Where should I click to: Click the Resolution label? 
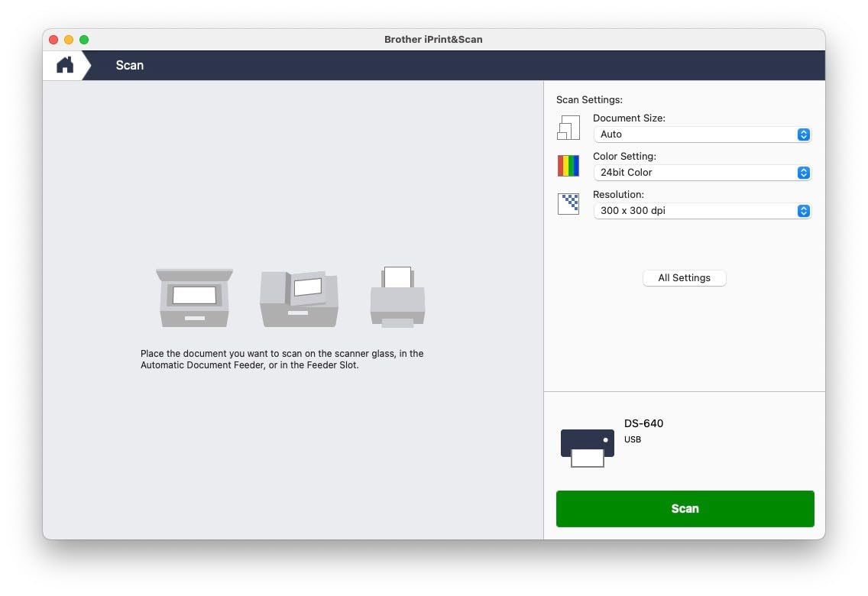pos(618,194)
